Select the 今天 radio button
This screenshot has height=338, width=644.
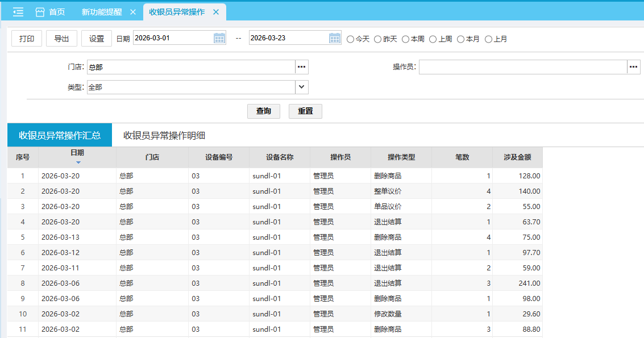coord(351,39)
